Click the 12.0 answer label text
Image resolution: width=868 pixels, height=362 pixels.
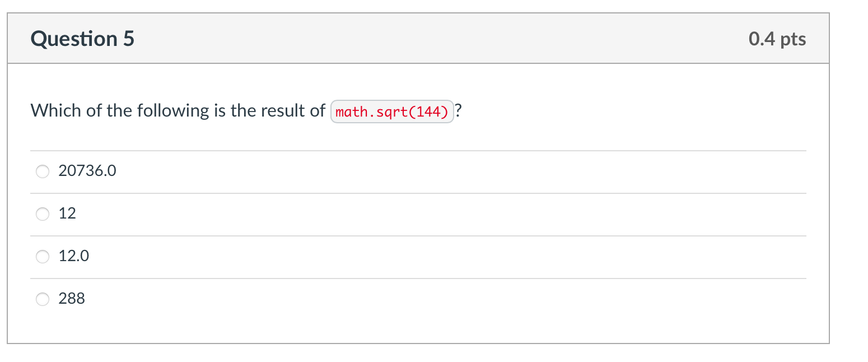click(74, 256)
